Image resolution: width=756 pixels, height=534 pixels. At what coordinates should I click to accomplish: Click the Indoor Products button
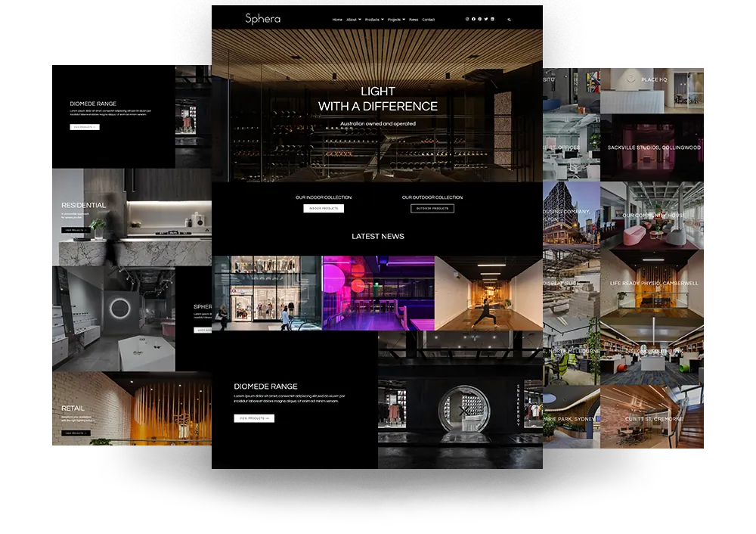click(324, 209)
